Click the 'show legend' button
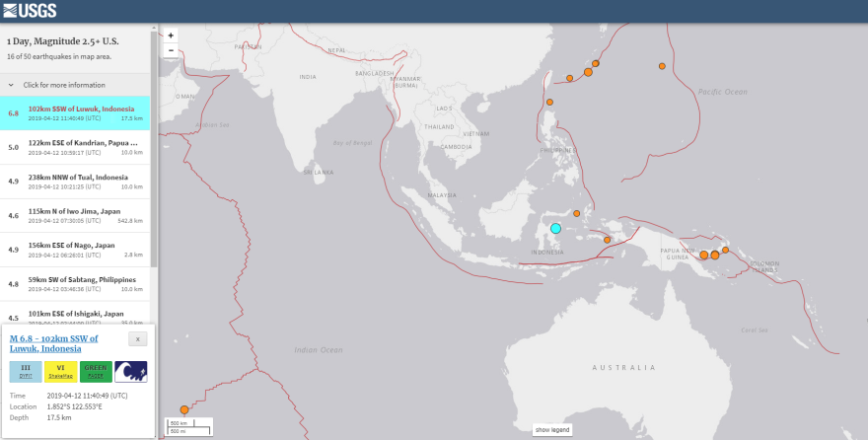The width and height of the screenshot is (868, 440). (x=551, y=430)
